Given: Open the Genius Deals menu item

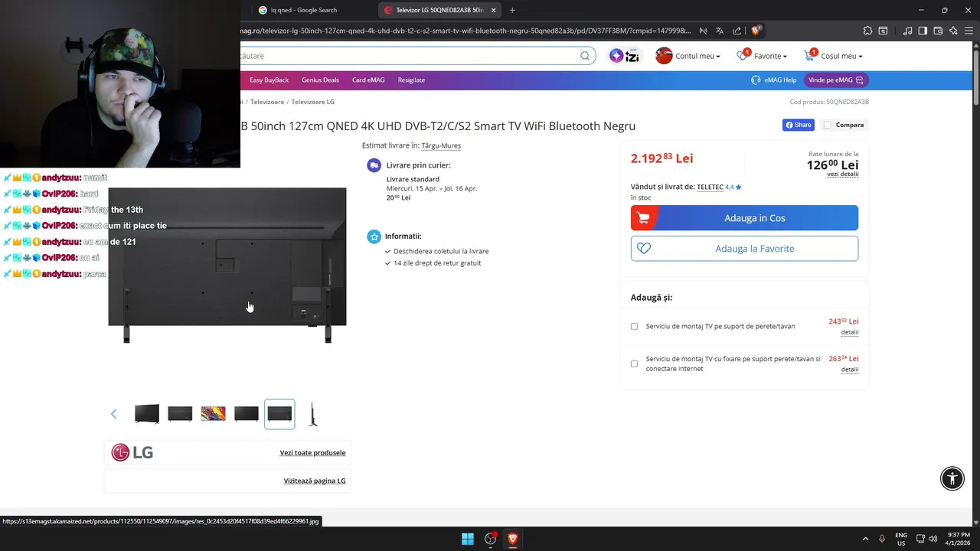Looking at the screenshot, I should pyautogui.click(x=320, y=80).
